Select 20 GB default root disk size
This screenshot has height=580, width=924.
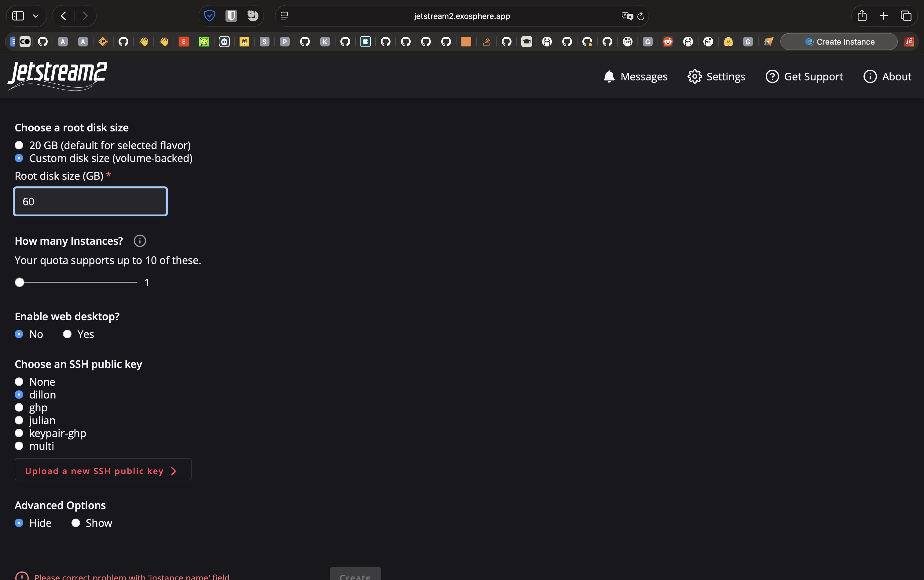click(19, 145)
